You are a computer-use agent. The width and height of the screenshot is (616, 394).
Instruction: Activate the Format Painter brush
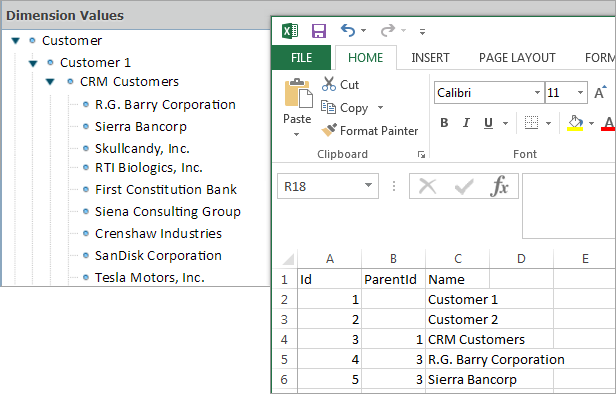(369, 130)
